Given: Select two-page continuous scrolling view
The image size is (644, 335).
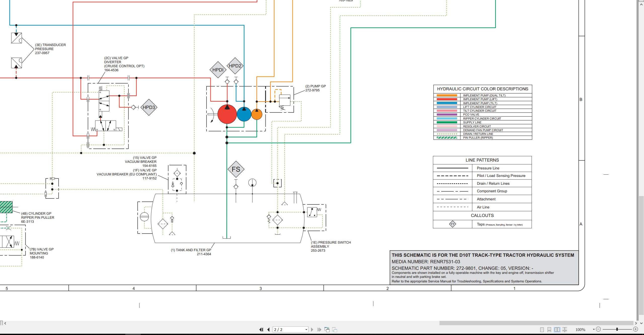Looking at the screenshot, I should [565, 329].
